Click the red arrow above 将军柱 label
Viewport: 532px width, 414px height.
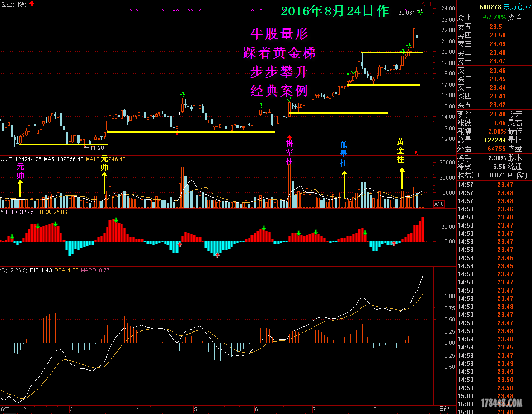[x=289, y=137]
